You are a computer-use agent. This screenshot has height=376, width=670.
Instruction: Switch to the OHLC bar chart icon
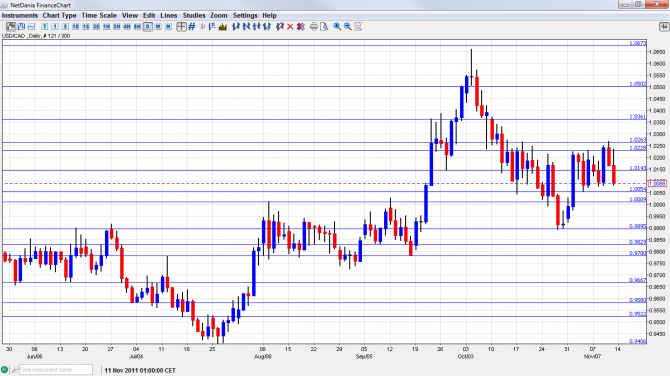[x=21, y=26]
